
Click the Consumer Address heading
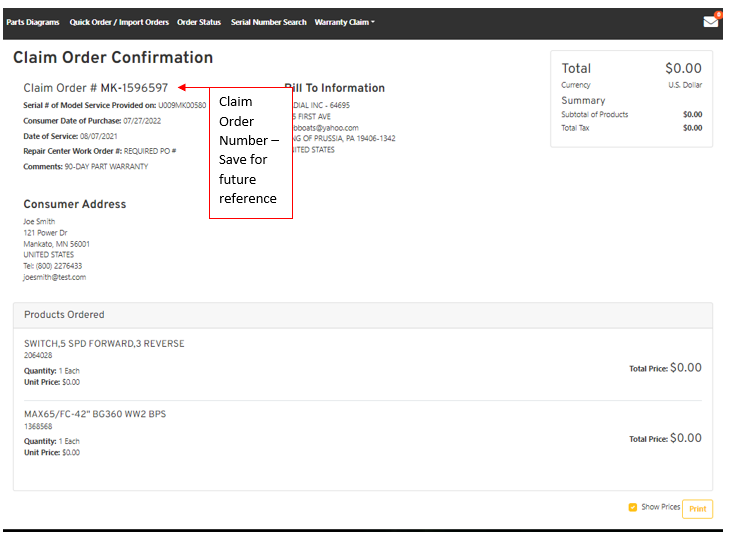75,204
